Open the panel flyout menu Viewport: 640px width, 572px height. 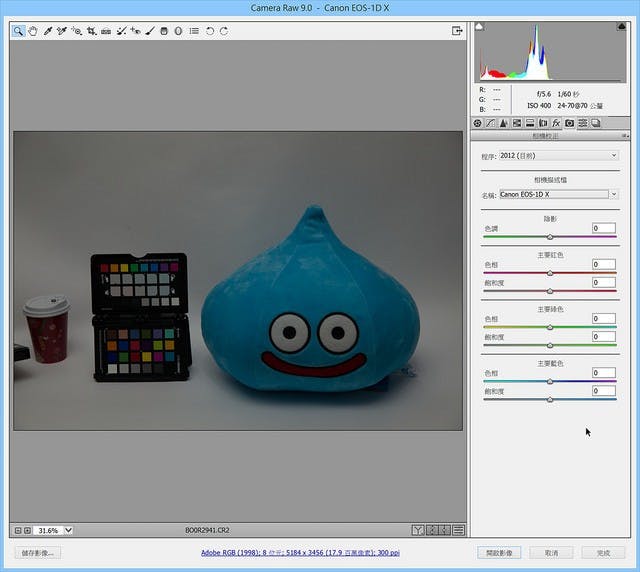coord(625,136)
